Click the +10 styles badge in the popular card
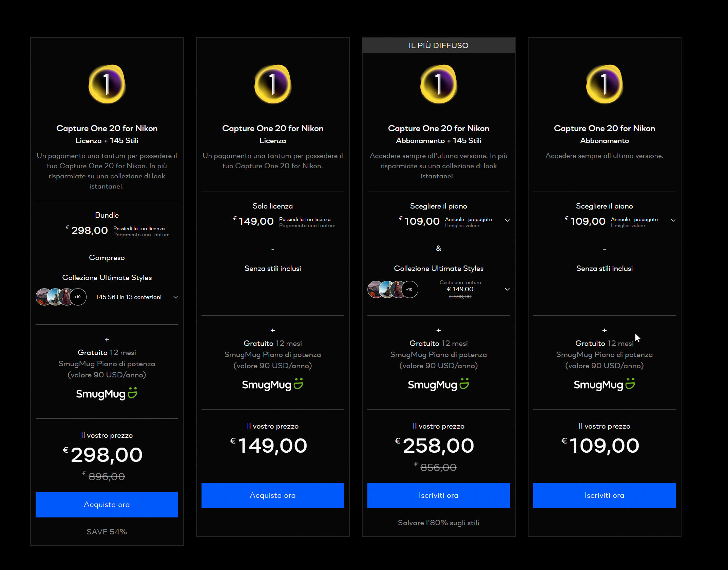The width and height of the screenshot is (728, 570). coord(409,289)
